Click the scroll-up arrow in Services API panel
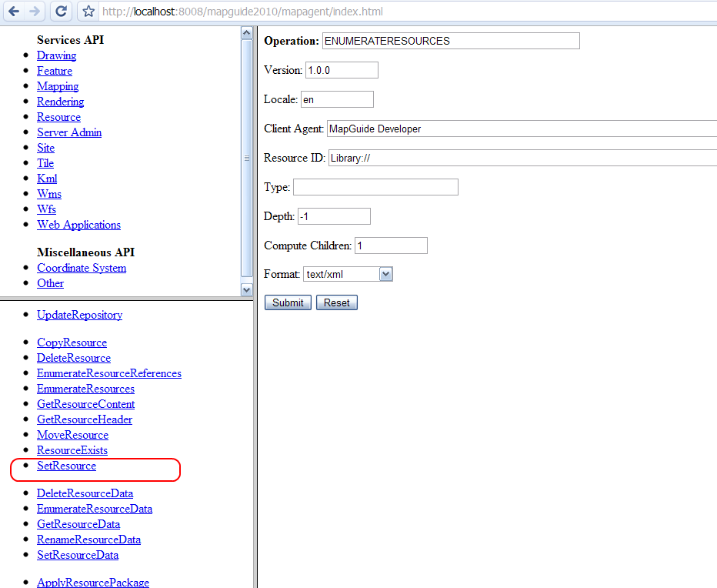 point(246,33)
